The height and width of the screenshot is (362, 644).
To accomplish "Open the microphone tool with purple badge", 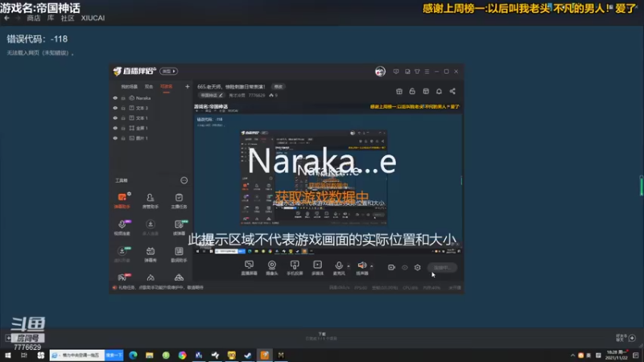I will pos(122,228).
